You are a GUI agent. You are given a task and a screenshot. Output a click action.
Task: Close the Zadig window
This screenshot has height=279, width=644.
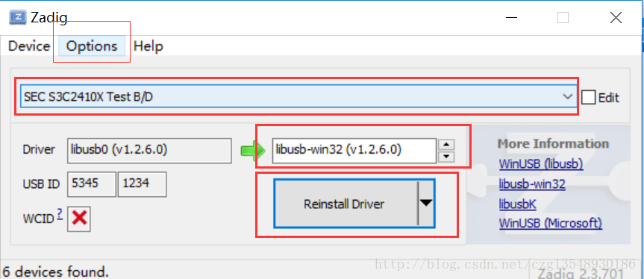(x=616, y=18)
